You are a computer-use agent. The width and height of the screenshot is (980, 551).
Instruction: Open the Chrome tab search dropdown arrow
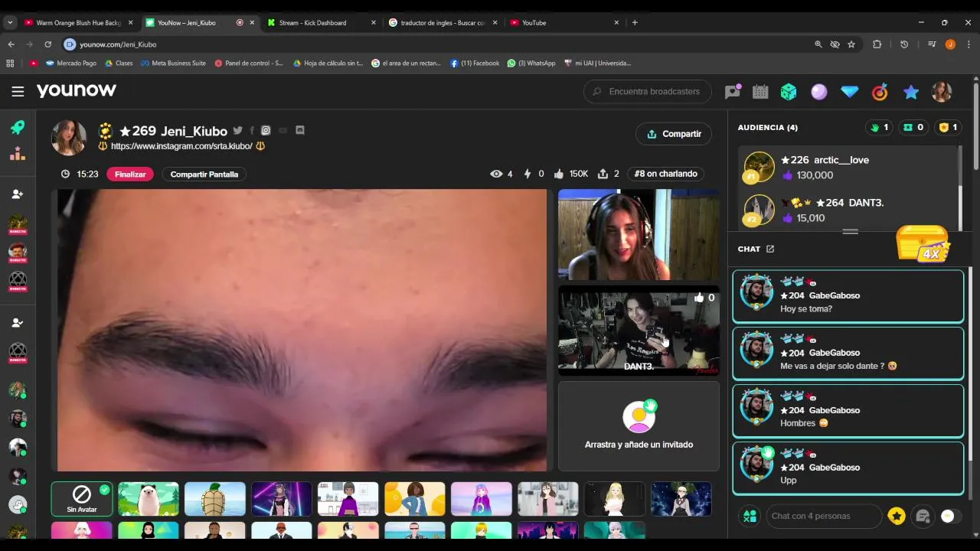point(10,23)
